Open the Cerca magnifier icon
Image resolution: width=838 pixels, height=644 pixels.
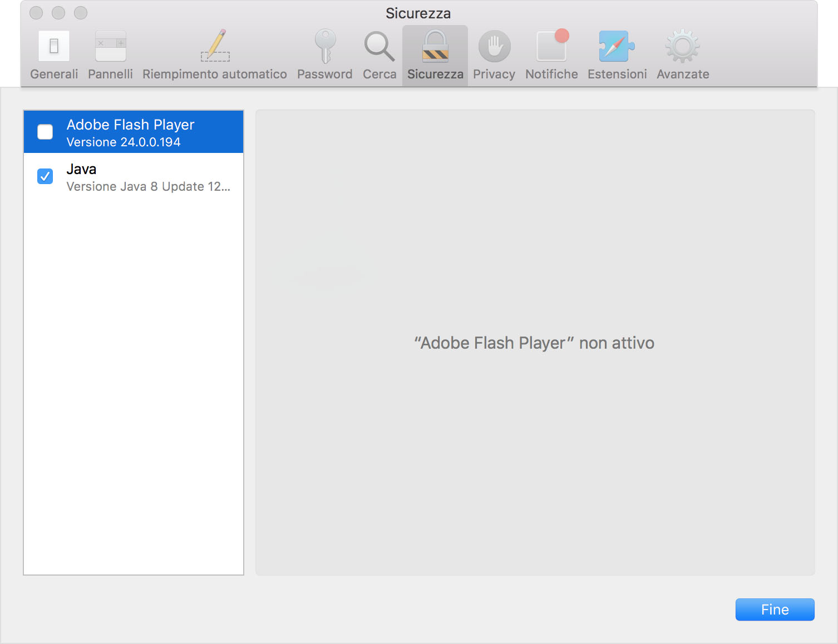coord(379,46)
